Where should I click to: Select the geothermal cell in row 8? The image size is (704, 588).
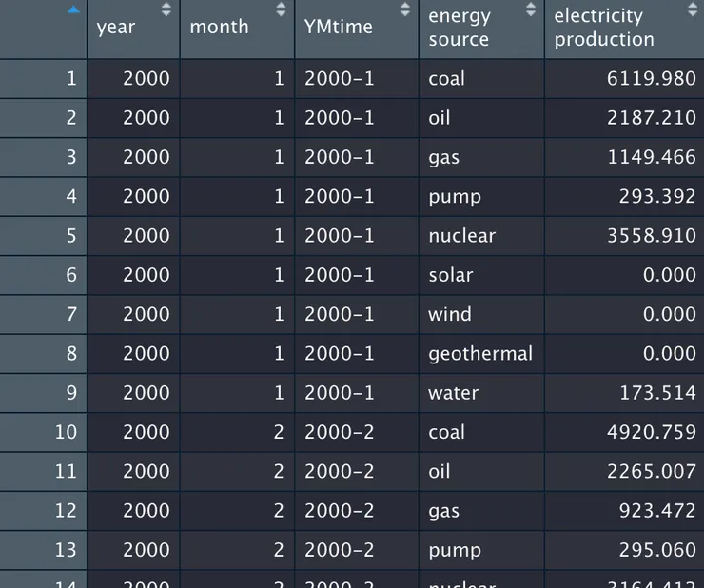[479, 354]
